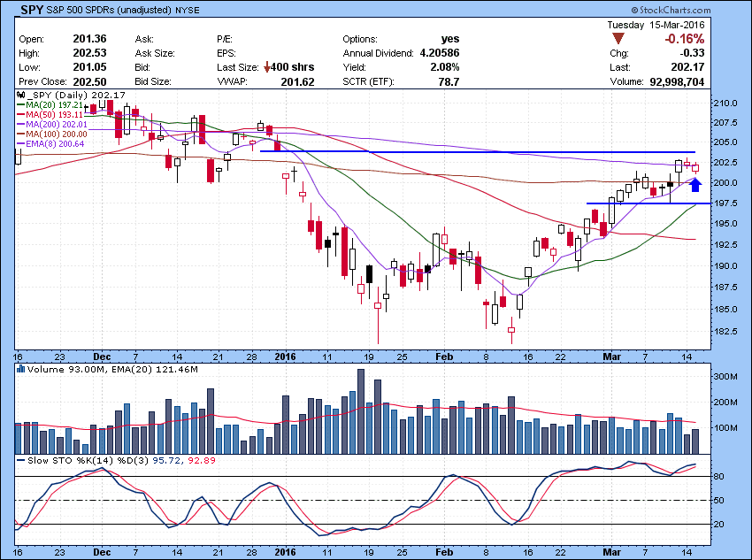The image size is (752, 560).
Task: Click the Low value 201.05
Action: click(89, 67)
